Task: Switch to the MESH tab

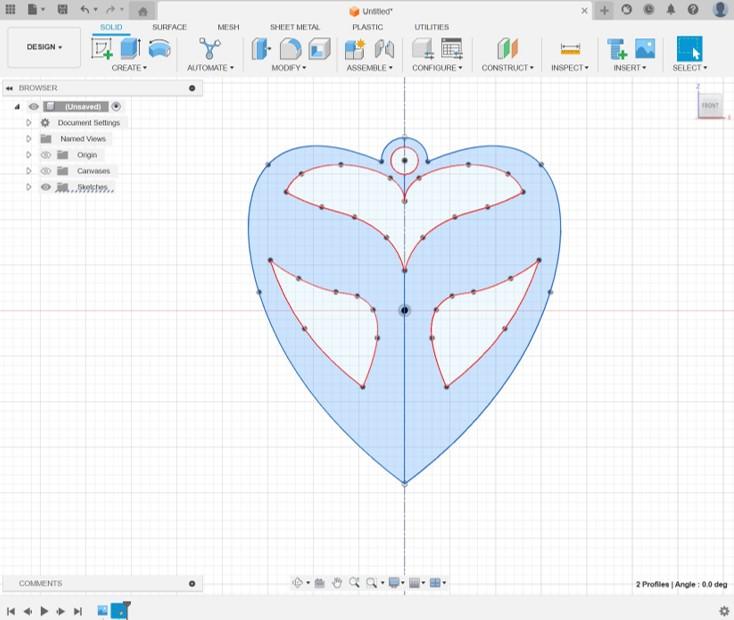Action: (x=228, y=27)
